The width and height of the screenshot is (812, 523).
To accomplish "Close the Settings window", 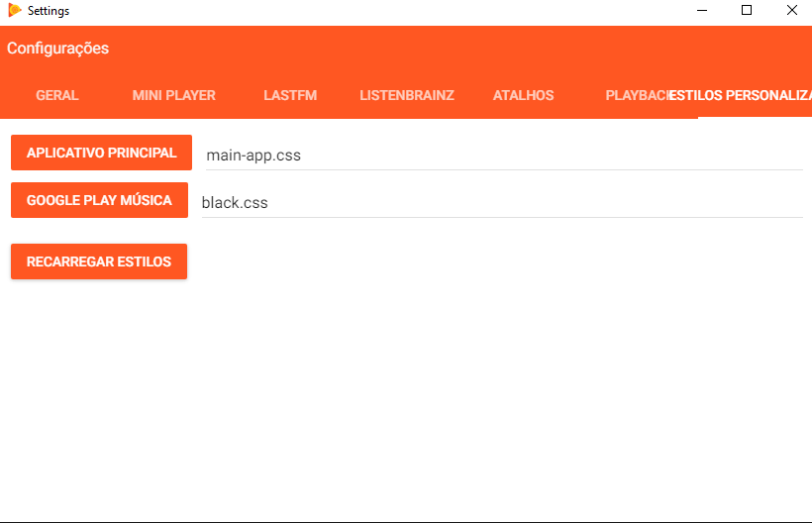I will 792,10.
